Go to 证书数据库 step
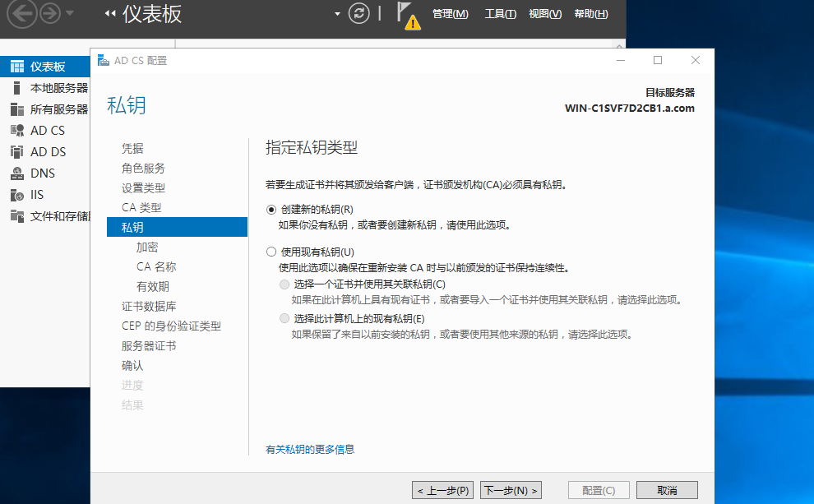Image resolution: width=814 pixels, height=504 pixels. (x=149, y=306)
